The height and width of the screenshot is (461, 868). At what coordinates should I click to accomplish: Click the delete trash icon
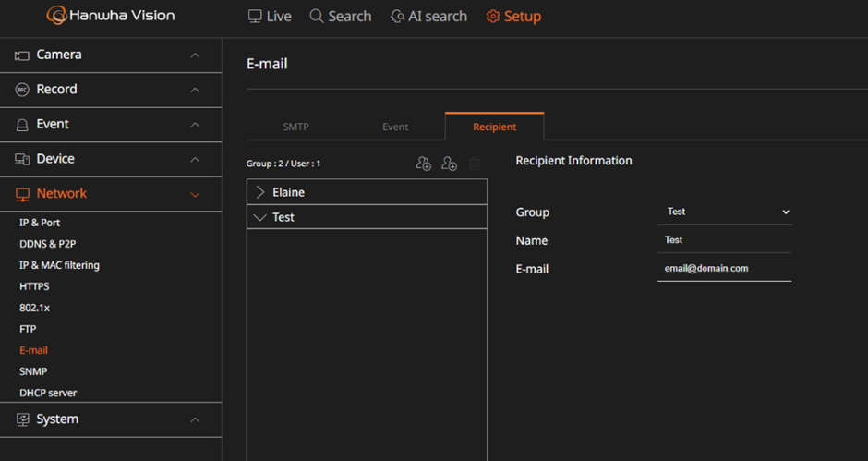[x=475, y=164]
